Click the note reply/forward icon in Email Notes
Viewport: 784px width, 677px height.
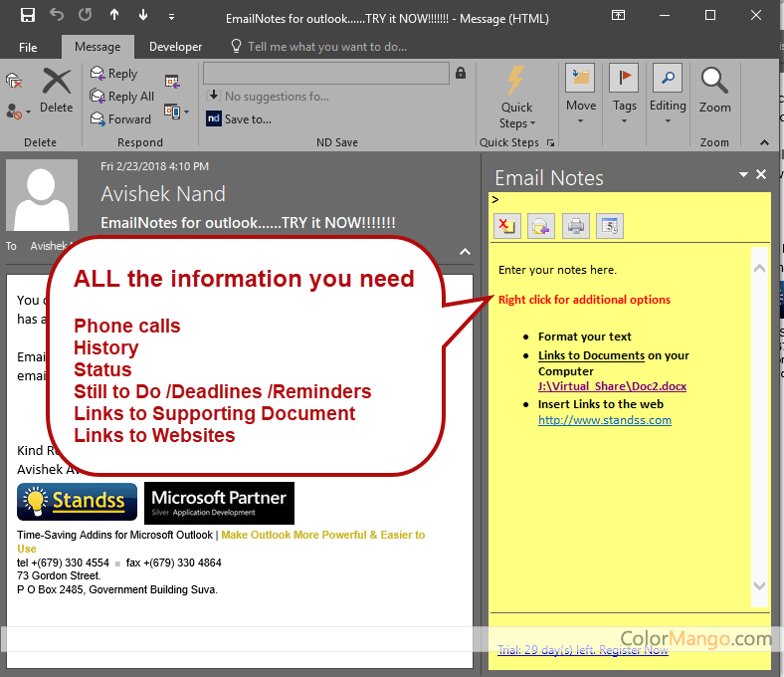click(540, 226)
